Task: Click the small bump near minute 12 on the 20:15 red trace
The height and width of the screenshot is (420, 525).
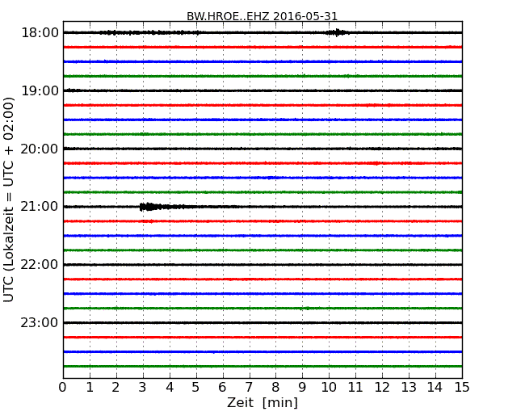Action: point(376,163)
